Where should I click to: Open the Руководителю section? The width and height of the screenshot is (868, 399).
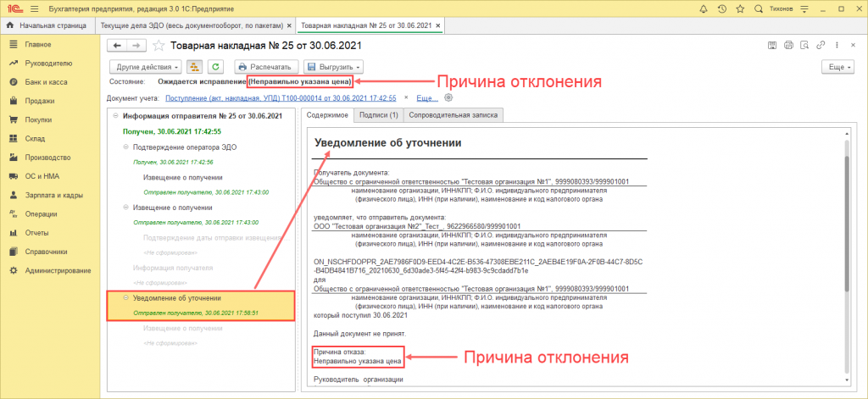48,63
